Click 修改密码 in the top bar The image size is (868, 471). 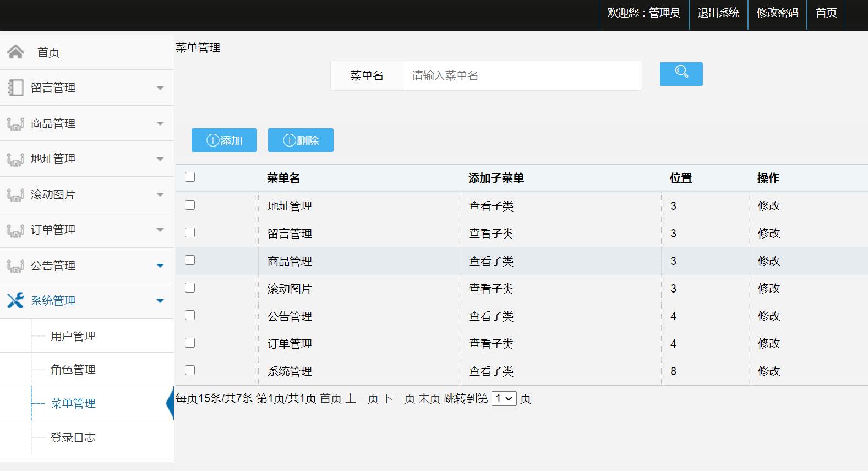(x=777, y=13)
